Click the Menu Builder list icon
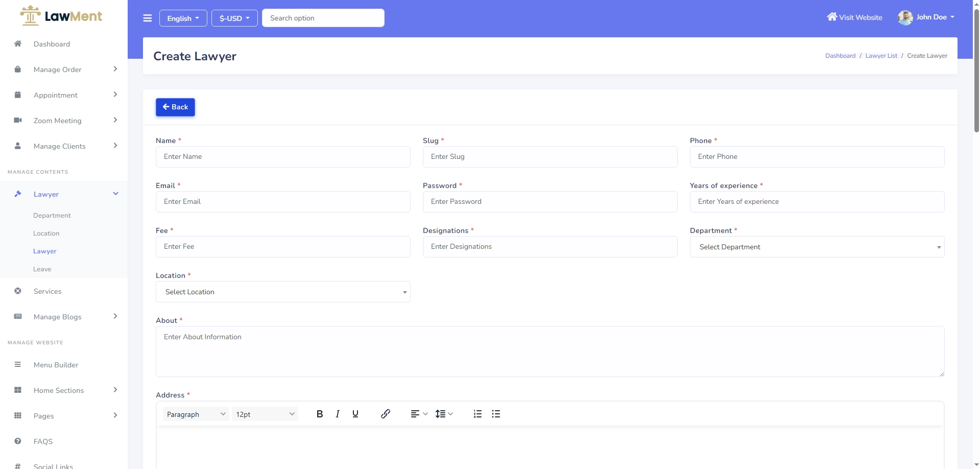This screenshot has height=469, width=980. pyautogui.click(x=18, y=364)
